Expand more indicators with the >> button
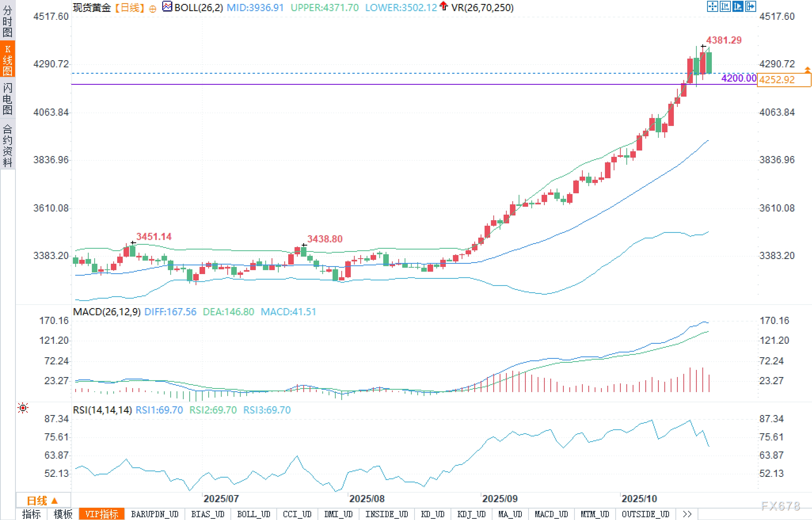Image resolution: width=812 pixels, height=520 pixels. (x=687, y=514)
